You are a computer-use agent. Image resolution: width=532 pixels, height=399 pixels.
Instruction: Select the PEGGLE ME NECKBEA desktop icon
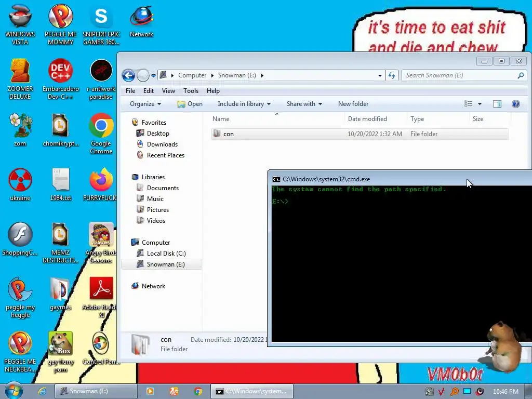point(20,352)
